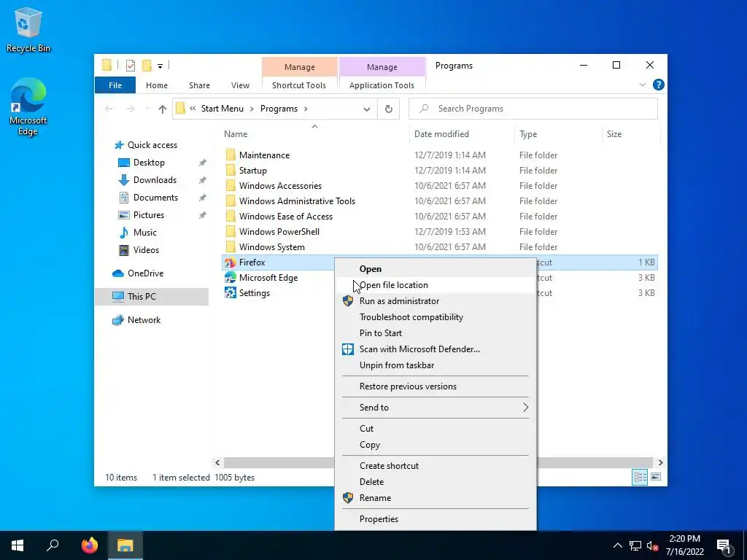Click the New folder quick access toolbar icon
The height and width of the screenshot is (560, 747).
(147, 66)
